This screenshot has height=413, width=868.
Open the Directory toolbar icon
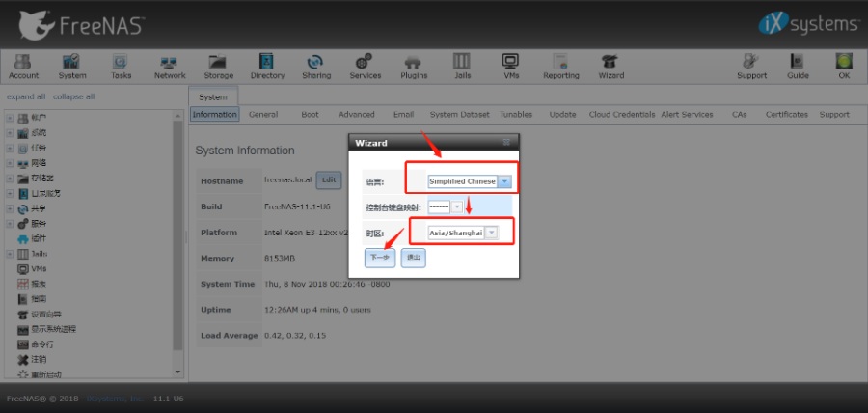coord(267,66)
